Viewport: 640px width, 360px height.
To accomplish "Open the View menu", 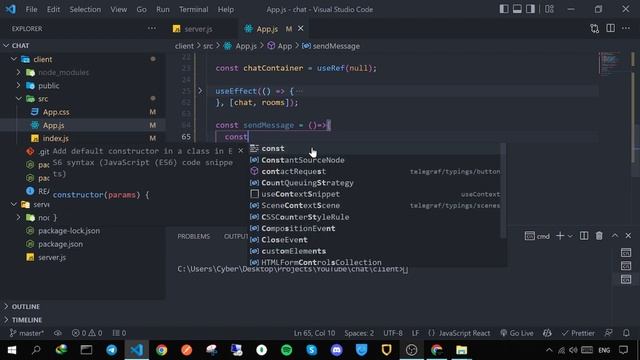I will tap(119, 9).
